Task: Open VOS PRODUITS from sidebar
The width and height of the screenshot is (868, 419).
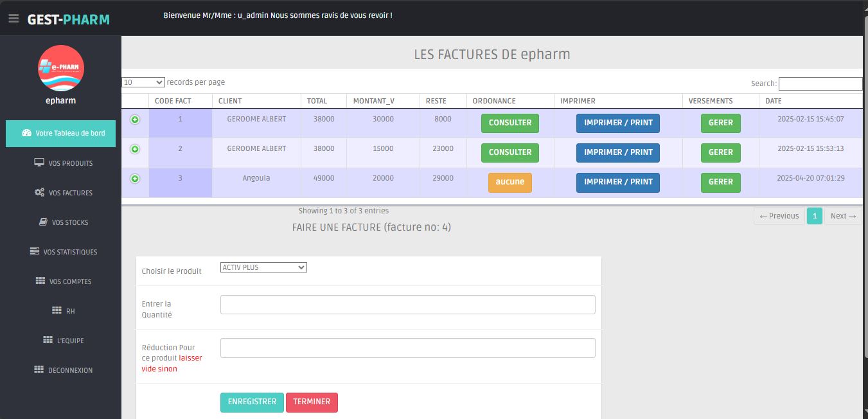Action: 63,163
